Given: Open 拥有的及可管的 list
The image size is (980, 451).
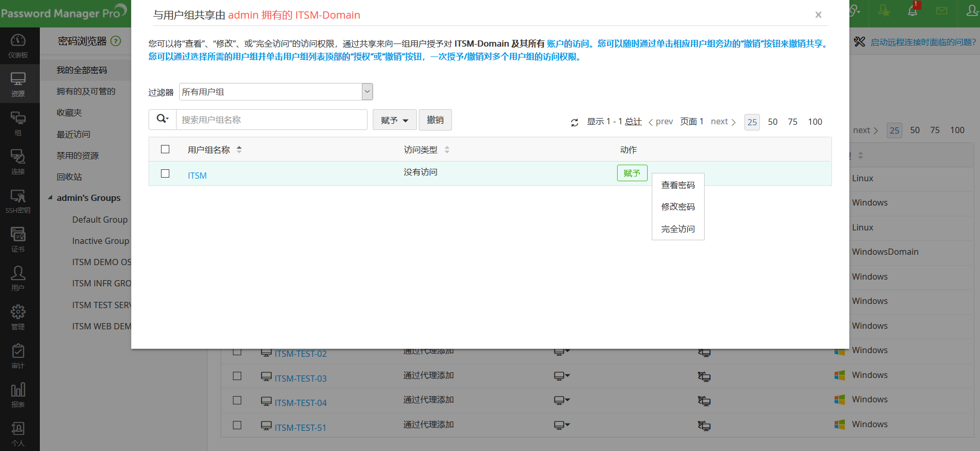Looking at the screenshot, I should tap(85, 91).
